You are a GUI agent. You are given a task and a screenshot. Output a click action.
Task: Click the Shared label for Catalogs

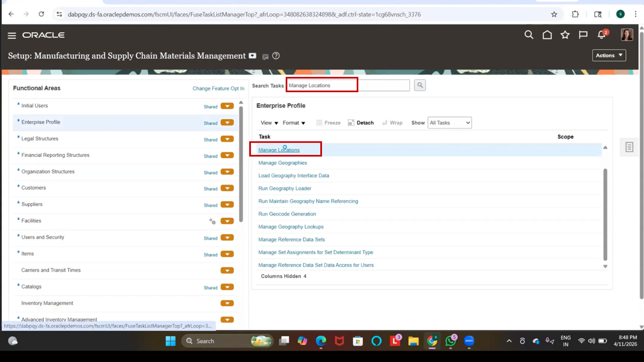click(210, 288)
